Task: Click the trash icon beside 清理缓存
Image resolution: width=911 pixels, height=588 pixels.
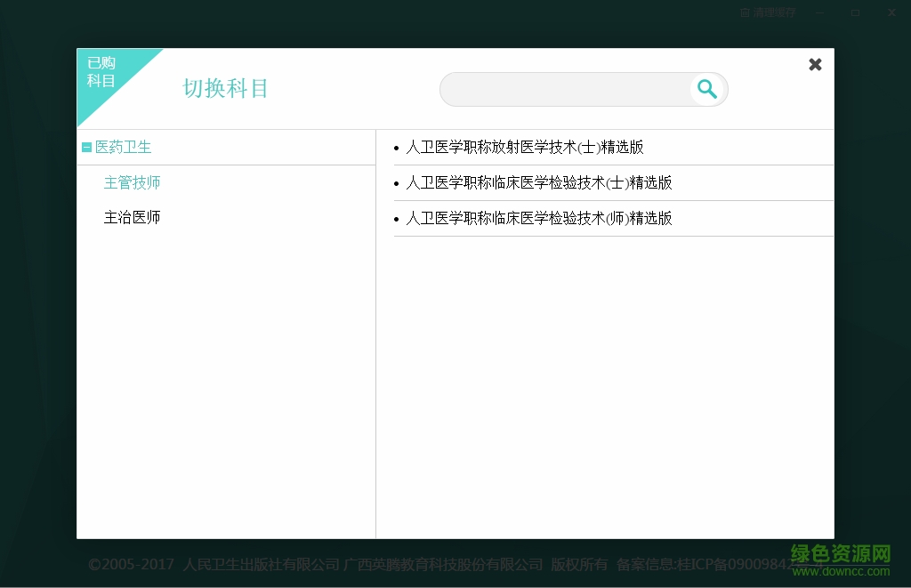Action: [x=745, y=12]
